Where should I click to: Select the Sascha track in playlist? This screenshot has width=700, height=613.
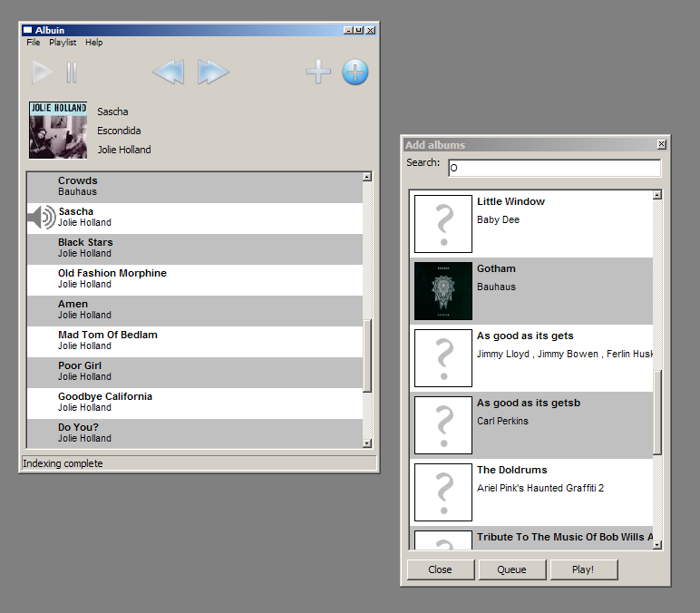coord(195,219)
